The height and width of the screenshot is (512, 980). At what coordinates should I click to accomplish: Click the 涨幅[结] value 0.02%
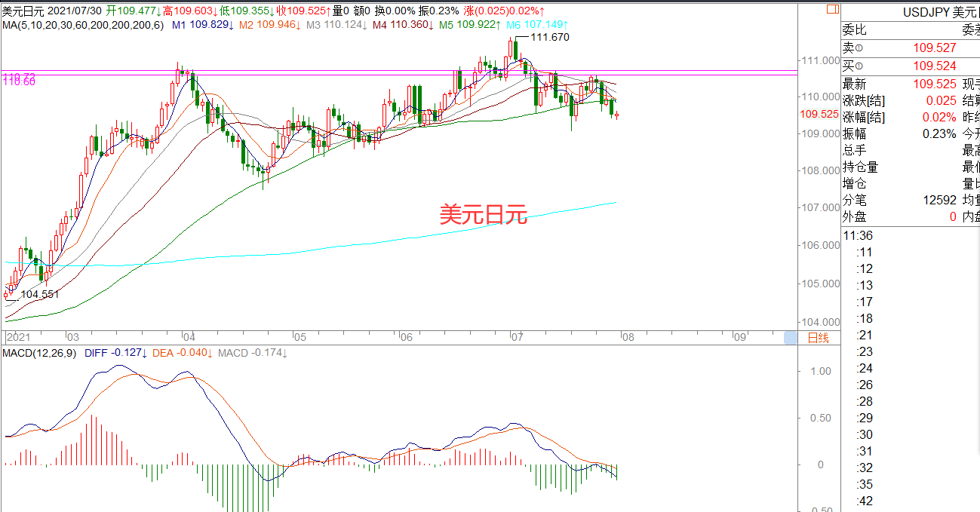click(x=941, y=117)
